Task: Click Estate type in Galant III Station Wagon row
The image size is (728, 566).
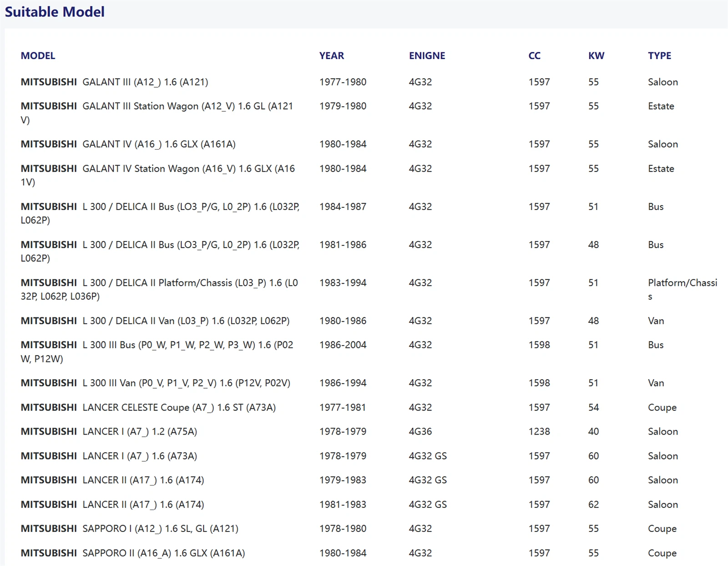Action: click(661, 106)
